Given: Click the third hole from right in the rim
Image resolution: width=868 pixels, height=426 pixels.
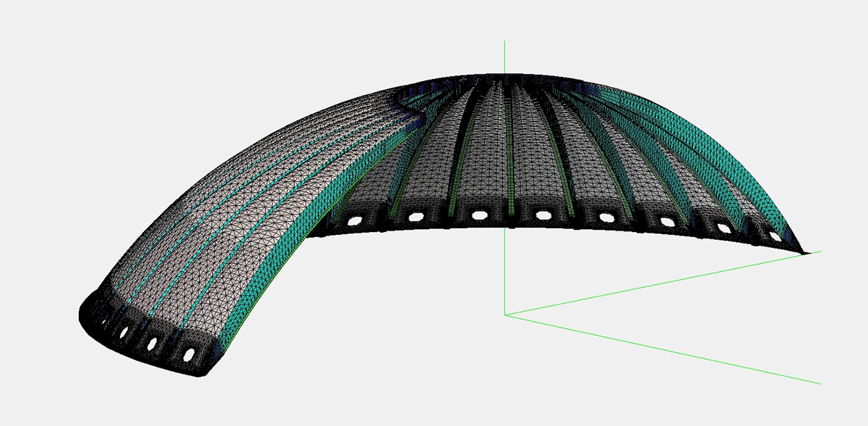Looking at the screenshot, I should [667, 222].
